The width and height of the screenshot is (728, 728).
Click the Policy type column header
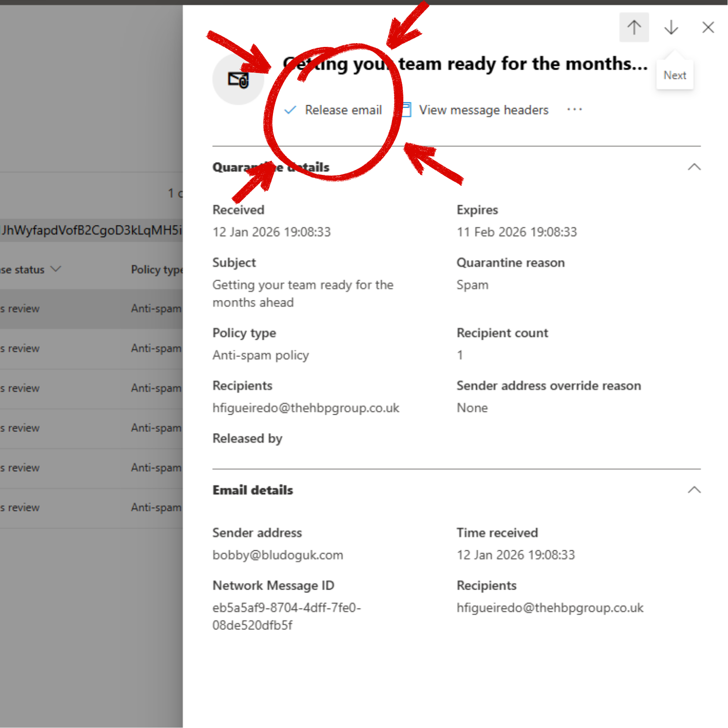[158, 269]
